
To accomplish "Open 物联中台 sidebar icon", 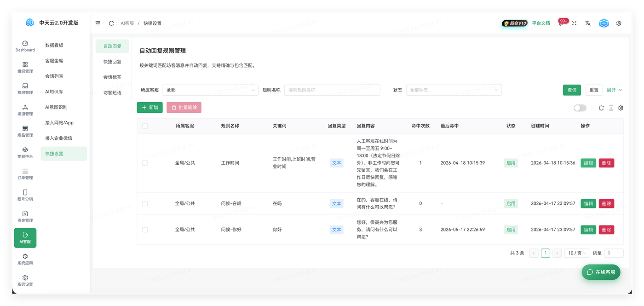I will click(x=25, y=153).
